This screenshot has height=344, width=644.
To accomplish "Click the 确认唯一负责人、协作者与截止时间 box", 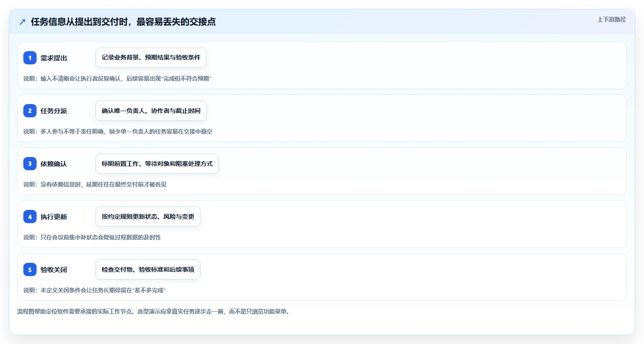I will [x=151, y=111].
